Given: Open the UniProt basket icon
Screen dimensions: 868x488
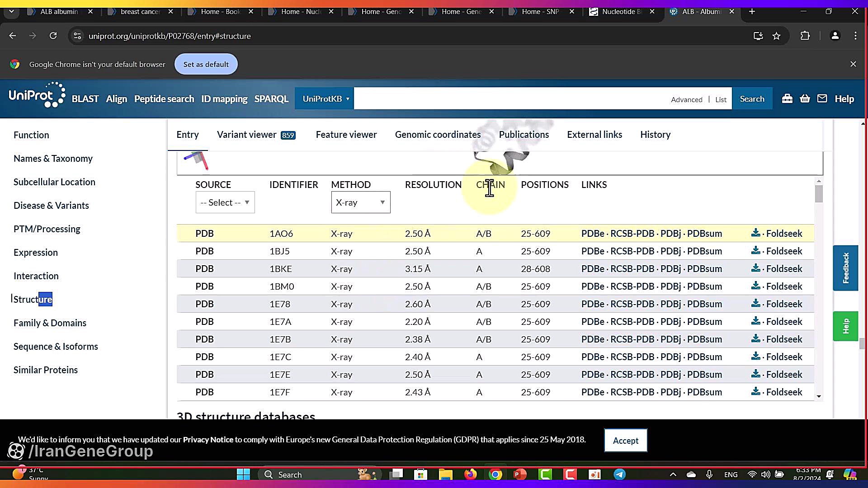Looking at the screenshot, I should point(805,99).
